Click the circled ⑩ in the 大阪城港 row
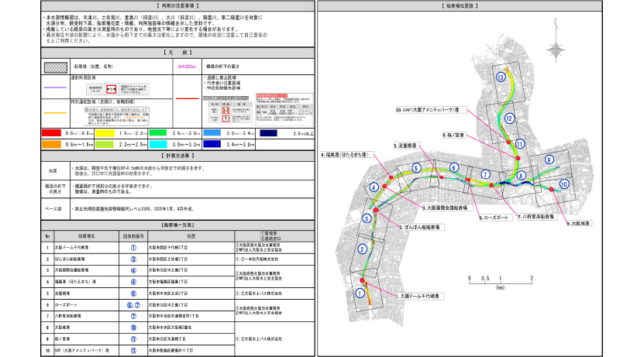Screen dimensions: 644x357 tap(133, 328)
